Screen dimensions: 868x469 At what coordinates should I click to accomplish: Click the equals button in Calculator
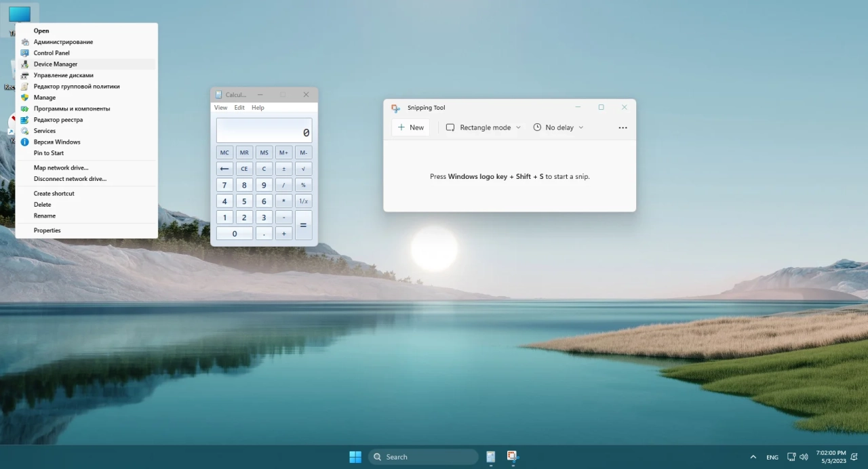[x=304, y=226]
